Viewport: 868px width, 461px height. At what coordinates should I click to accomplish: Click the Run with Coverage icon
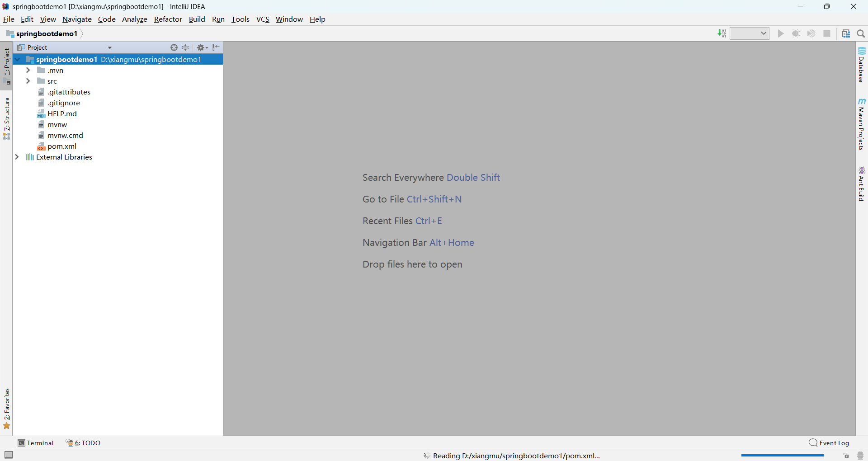pos(811,33)
